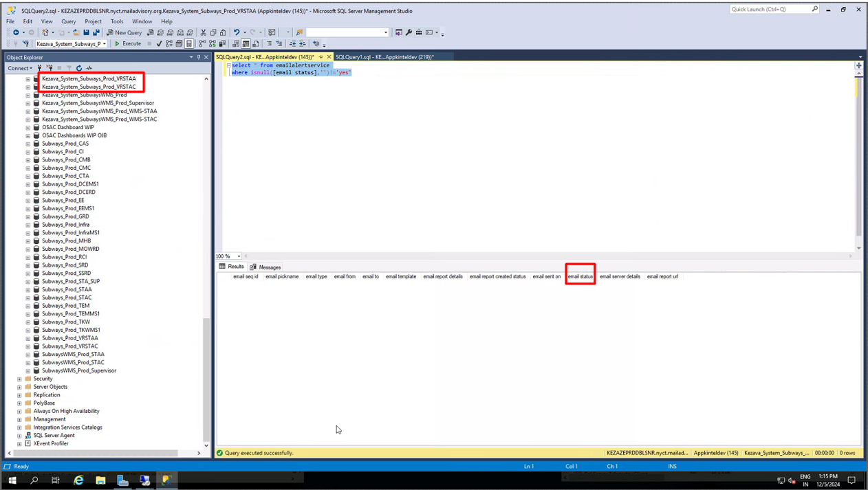Click the Undo arrow icon
The width and height of the screenshot is (868, 490).
coord(237,32)
